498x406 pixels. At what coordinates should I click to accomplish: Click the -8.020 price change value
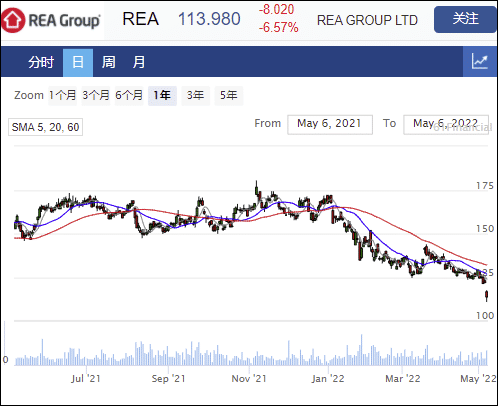pos(276,10)
